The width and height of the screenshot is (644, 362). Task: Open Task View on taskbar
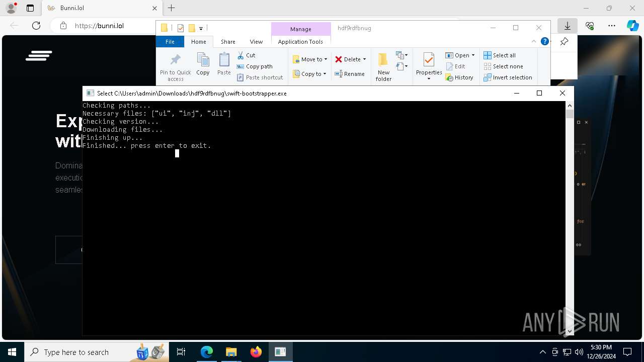point(181,352)
